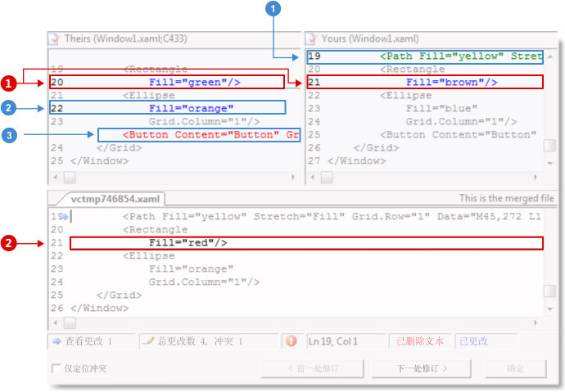This screenshot has height=392, width=565.
Task: Select Fill="orange" line in Theirs pane
Action: coord(168,108)
